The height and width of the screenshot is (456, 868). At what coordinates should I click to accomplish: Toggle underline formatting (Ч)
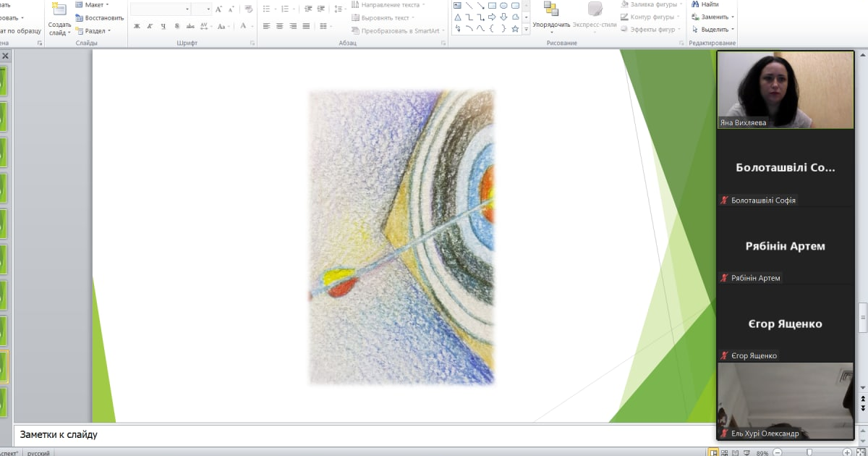tap(163, 26)
